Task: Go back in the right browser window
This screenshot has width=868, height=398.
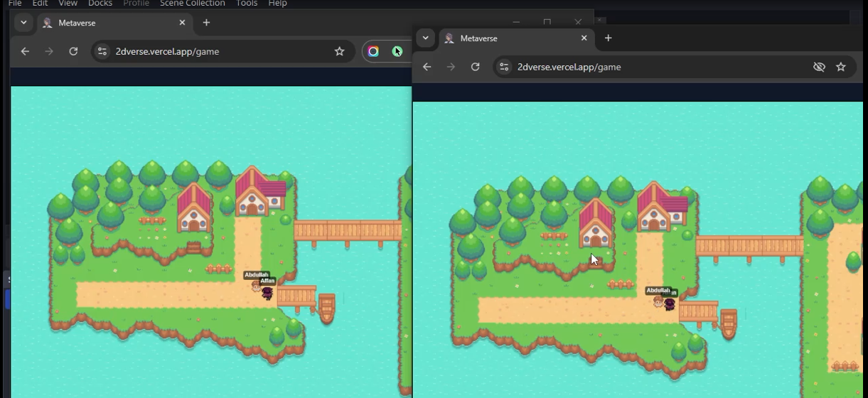Action: 427,67
